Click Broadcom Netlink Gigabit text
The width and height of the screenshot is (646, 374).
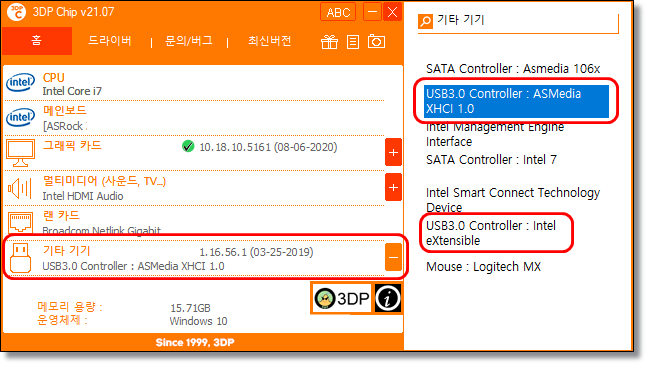click(x=101, y=231)
